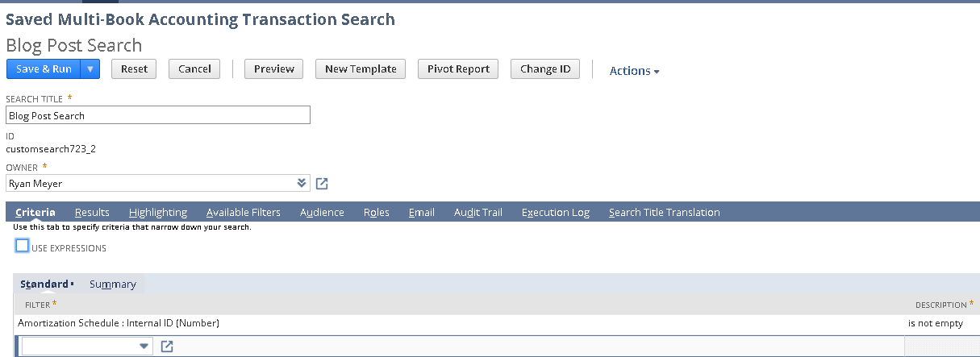Click the Search Title input field
Viewport: 980px width, 357px height.
click(x=158, y=115)
